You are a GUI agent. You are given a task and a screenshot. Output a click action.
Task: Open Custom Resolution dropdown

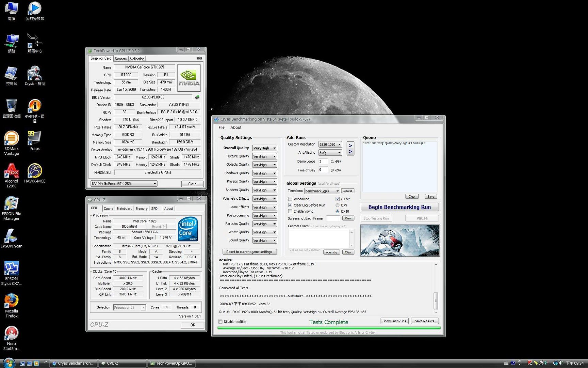tap(330, 144)
